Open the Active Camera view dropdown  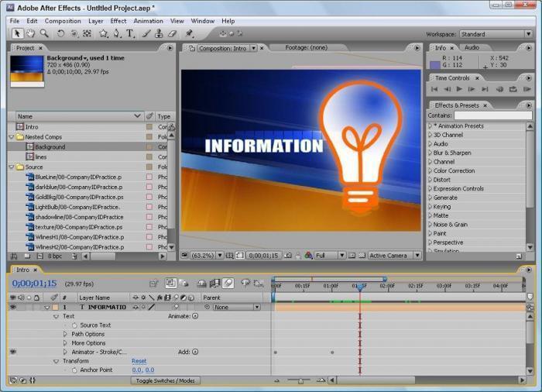coord(394,256)
